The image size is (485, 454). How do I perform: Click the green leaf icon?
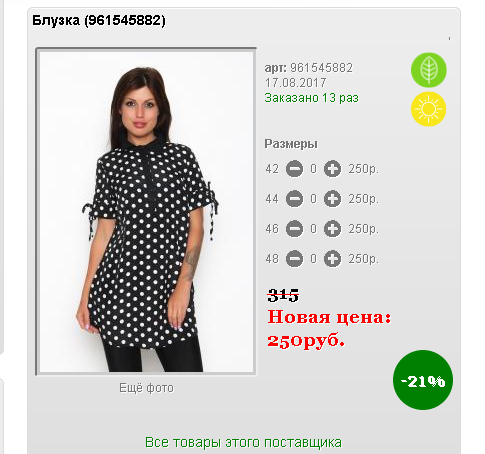[428, 70]
